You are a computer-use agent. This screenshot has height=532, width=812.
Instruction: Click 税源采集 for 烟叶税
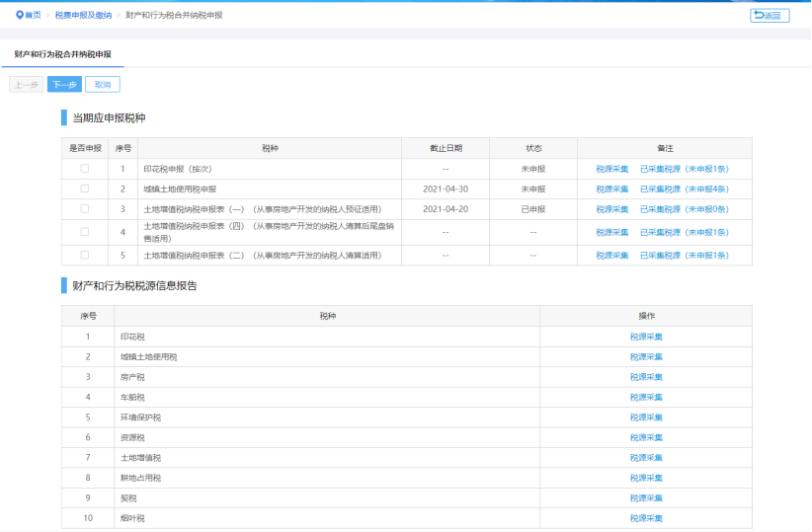click(x=646, y=518)
